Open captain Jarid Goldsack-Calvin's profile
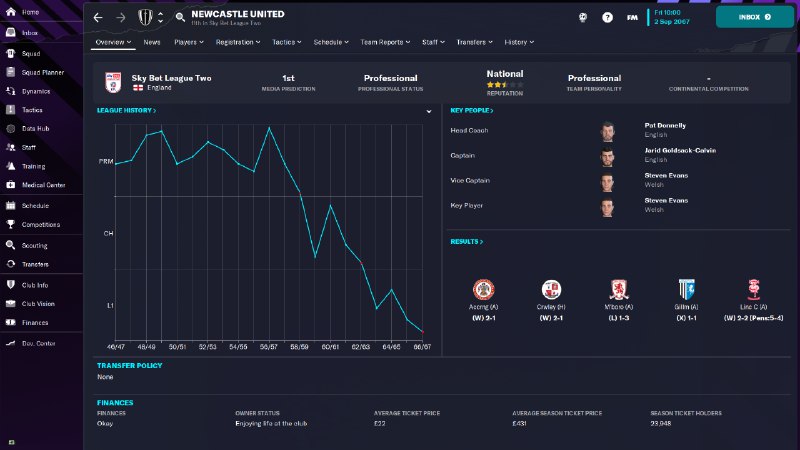The width and height of the screenshot is (800, 450). tap(680, 151)
